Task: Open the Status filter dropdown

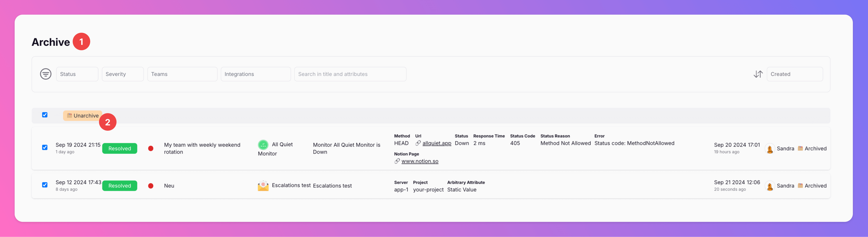Action: pos(77,74)
